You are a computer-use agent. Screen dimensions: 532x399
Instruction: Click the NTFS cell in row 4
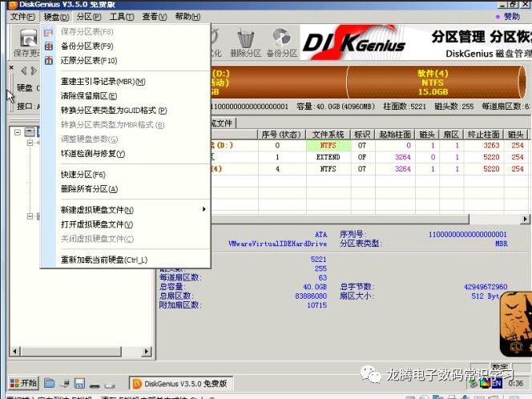pyautogui.click(x=328, y=168)
